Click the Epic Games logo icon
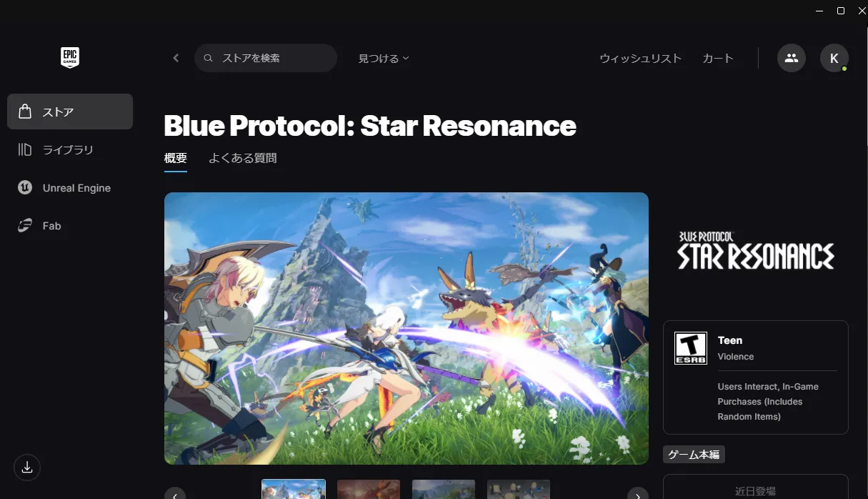Image resolution: width=868 pixels, height=499 pixels. (70, 58)
